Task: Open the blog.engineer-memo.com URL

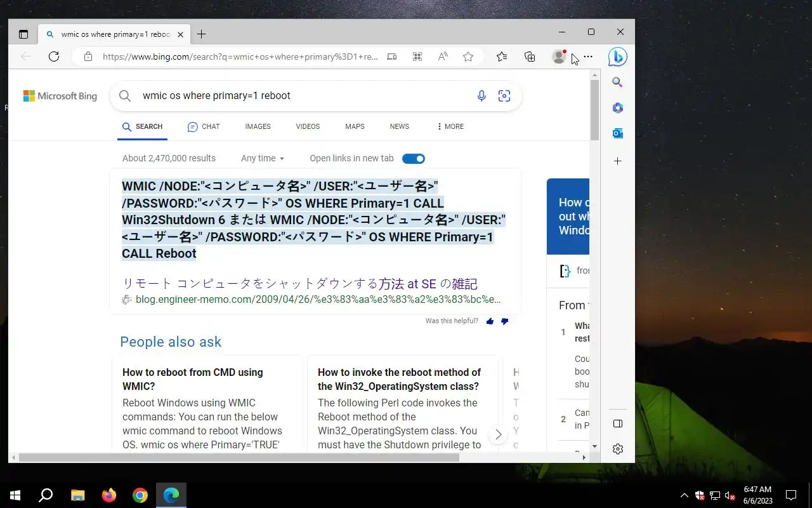Action: (318, 300)
